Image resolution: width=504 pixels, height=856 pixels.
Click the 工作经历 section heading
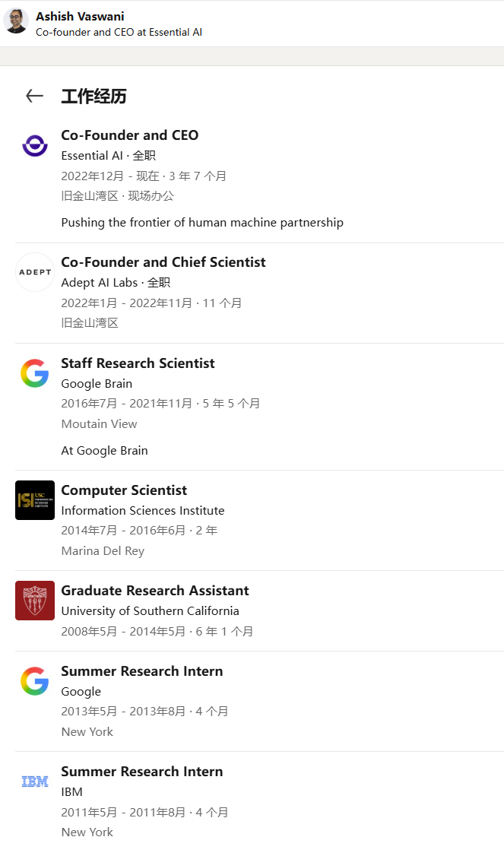(x=94, y=97)
